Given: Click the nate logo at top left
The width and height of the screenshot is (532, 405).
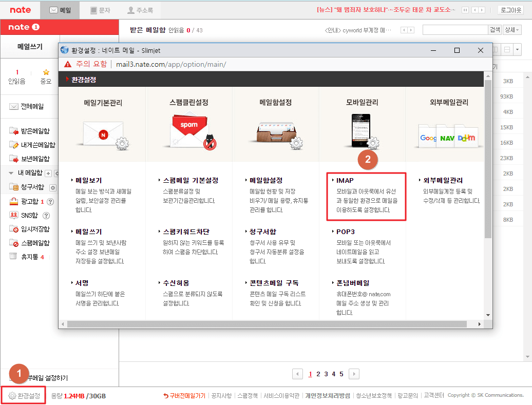Looking at the screenshot, I should click(x=21, y=10).
